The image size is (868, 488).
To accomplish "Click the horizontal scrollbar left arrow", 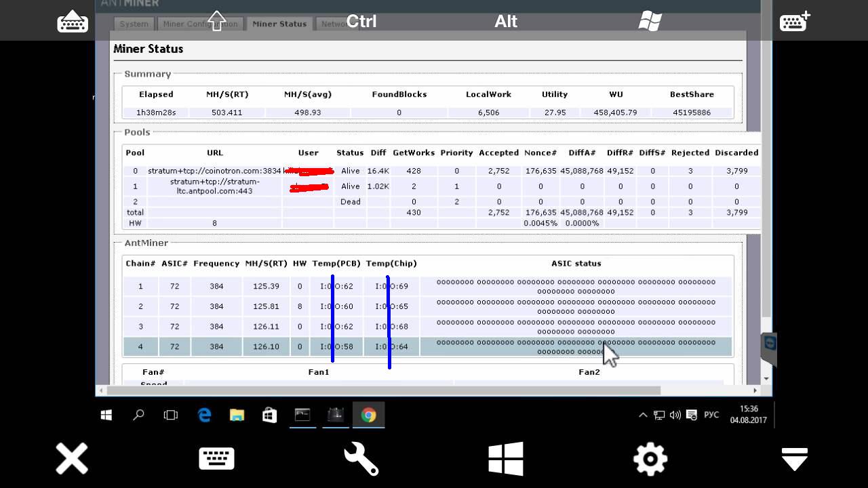I will point(101,390).
